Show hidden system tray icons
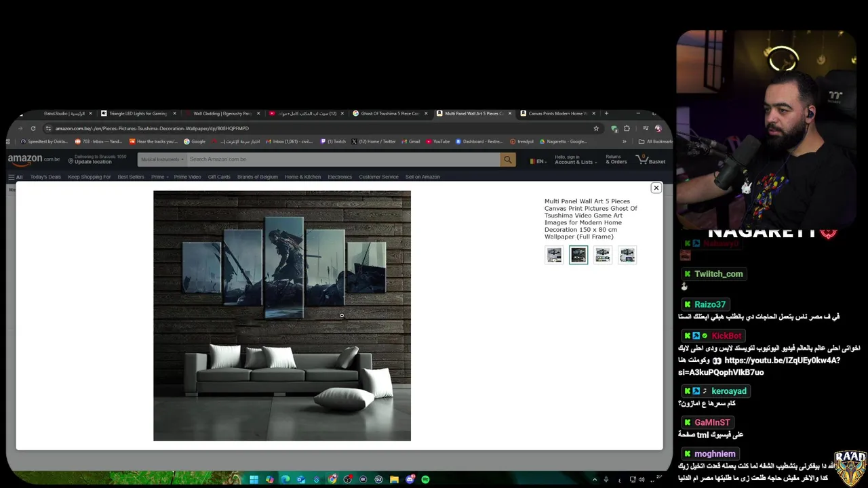The height and width of the screenshot is (488, 868). 595,479
